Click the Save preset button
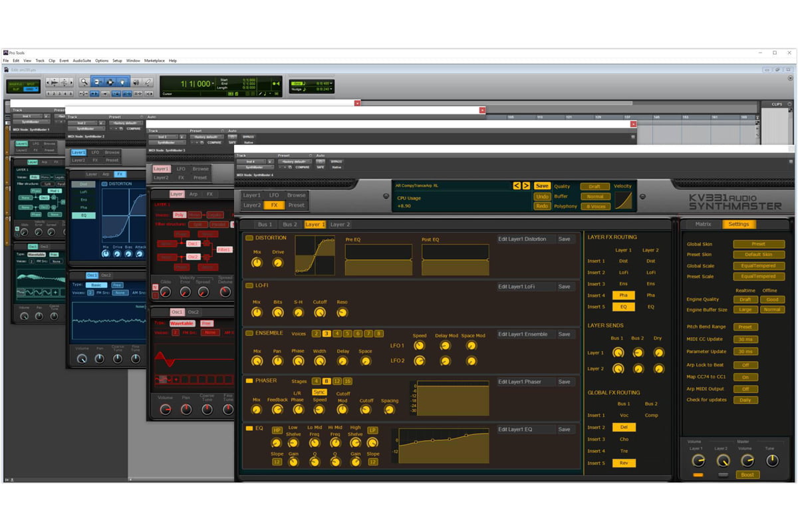Viewport: 798px width, 532px height. tap(542, 186)
